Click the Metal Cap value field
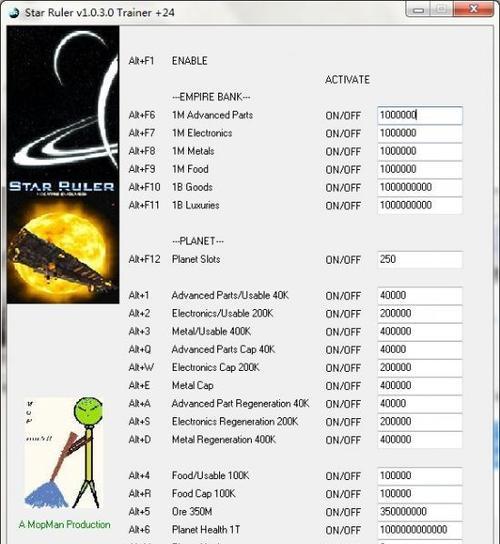This screenshot has width=500, height=544. tap(420, 386)
